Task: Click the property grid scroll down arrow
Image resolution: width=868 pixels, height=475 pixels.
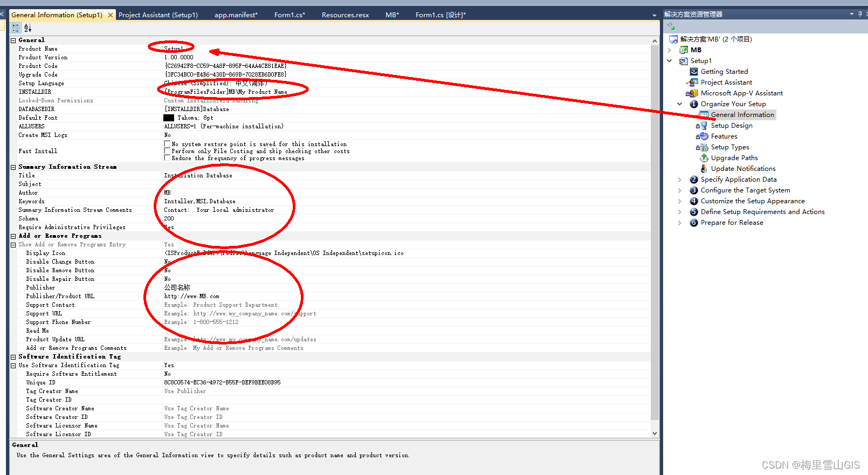Action: point(655,433)
